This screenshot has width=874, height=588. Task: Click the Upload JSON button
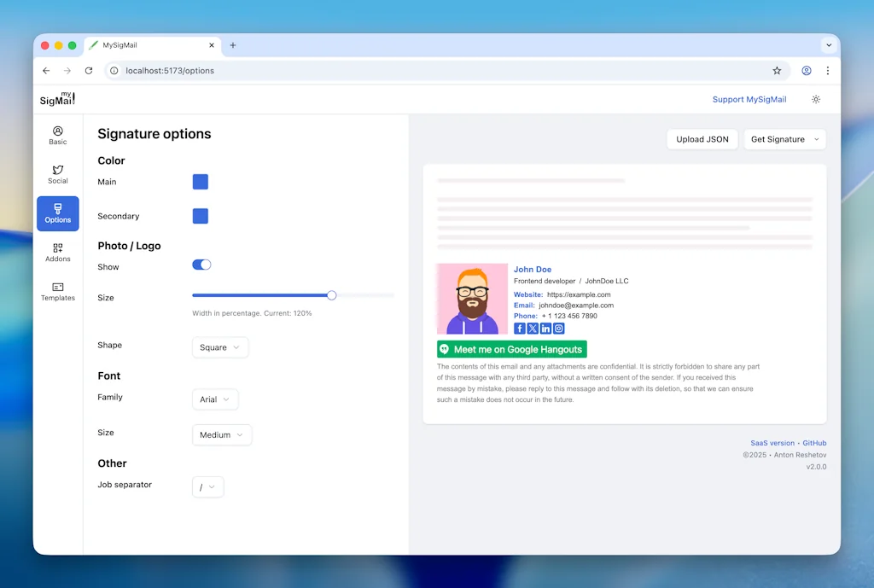pyautogui.click(x=702, y=138)
